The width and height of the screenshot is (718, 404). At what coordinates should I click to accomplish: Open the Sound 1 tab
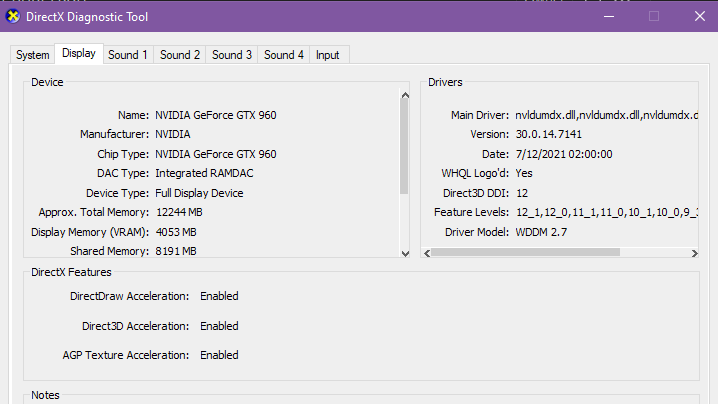[128, 55]
